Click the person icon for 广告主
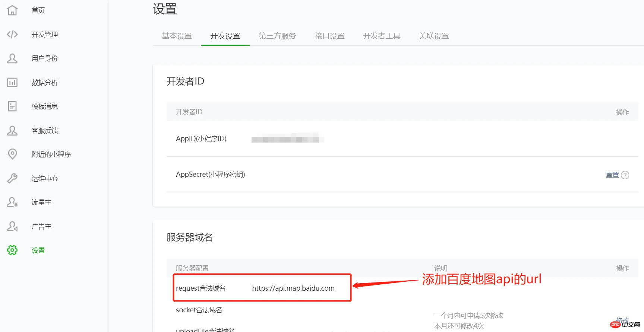Image resolution: width=644 pixels, height=332 pixels. pyautogui.click(x=12, y=226)
